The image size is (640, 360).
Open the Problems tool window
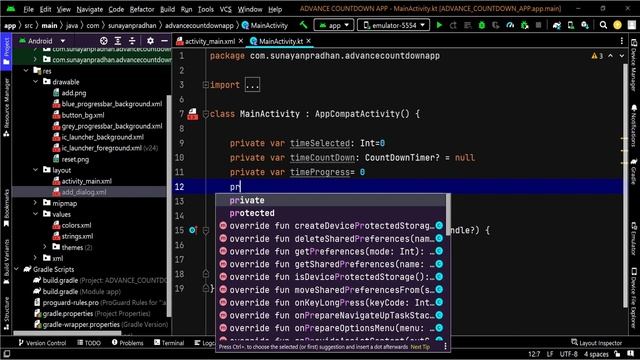click(127, 343)
